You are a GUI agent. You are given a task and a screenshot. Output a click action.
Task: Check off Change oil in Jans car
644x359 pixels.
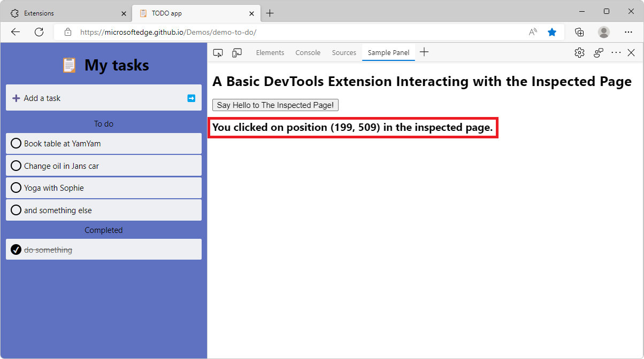pos(16,166)
